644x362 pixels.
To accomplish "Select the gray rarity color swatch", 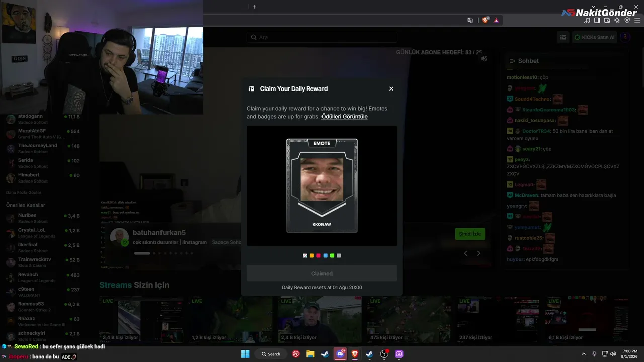I will 339,256.
